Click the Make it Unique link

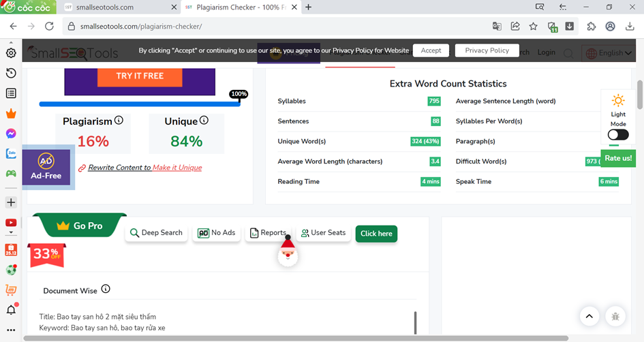click(x=177, y=168)
